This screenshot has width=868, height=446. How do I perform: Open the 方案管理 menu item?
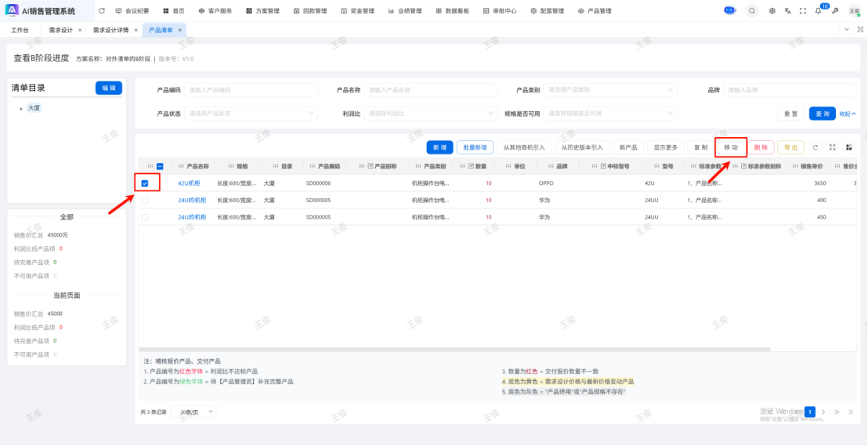tap(266, 11)
